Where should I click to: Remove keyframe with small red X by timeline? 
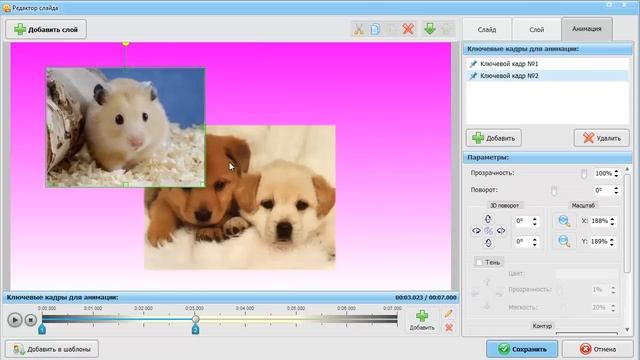449,327
